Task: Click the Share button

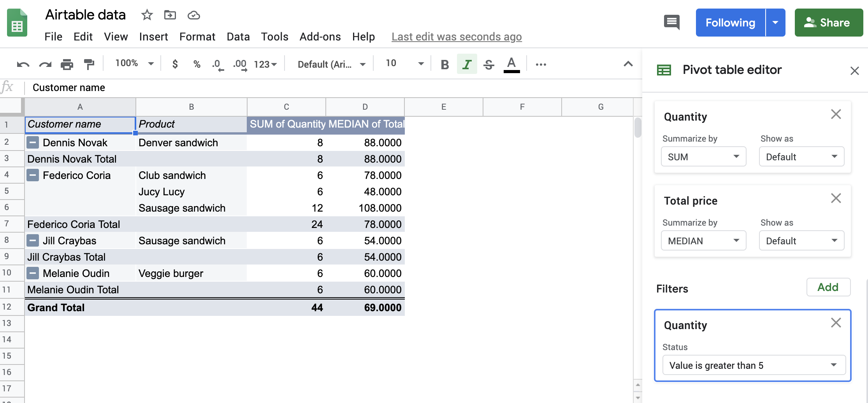Action: tap(829, 22)
